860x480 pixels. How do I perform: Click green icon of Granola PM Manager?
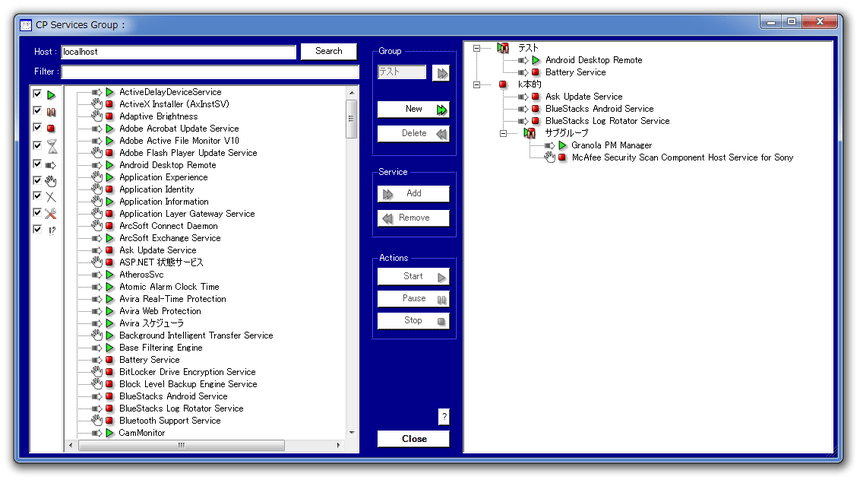click(x=562, y=145)
